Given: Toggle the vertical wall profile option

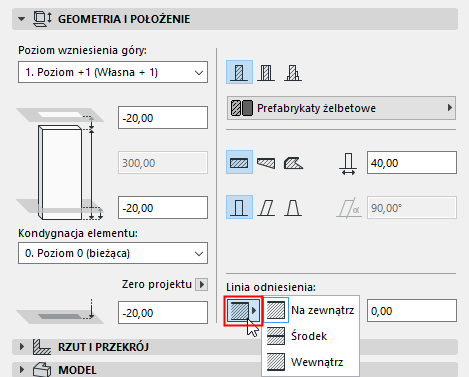Looking at the screenshot, I should (x=239, y=207).
